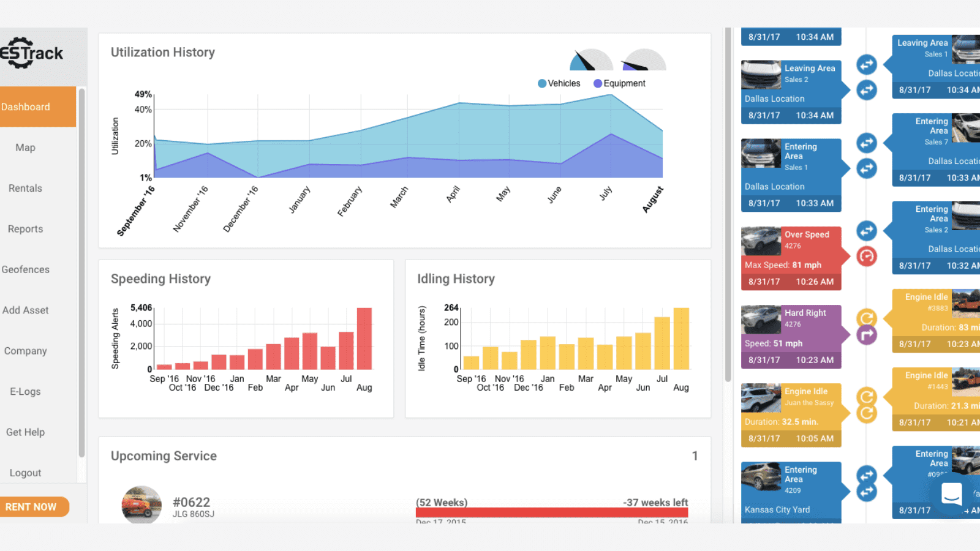
Task: Click geofence icon for Entering Area Sales 7
Action: [867, 143]
